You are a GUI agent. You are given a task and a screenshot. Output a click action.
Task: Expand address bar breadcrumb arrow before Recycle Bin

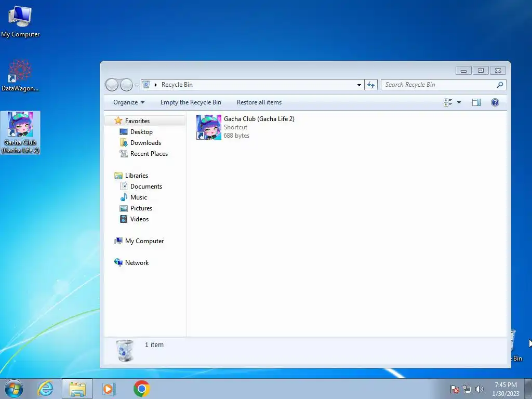[x=156, y=85]
